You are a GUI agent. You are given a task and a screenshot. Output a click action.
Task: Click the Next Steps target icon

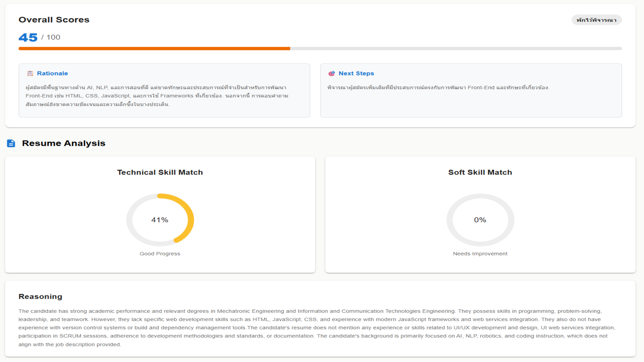[x=332, y=73]
